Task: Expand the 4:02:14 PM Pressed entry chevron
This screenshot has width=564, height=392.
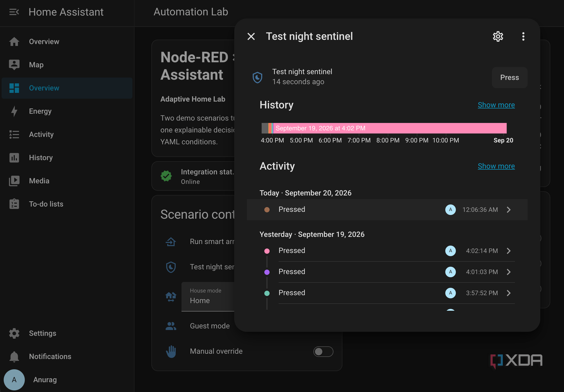Action: 509,251
